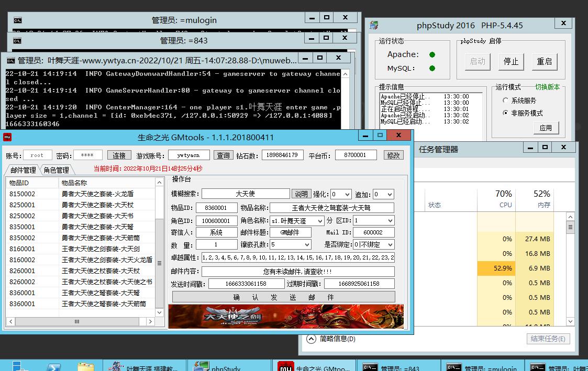The height and width of the screenshot is (371, 588).
Task: Click the 邮件内容 input field
Action: click(298, 272)
